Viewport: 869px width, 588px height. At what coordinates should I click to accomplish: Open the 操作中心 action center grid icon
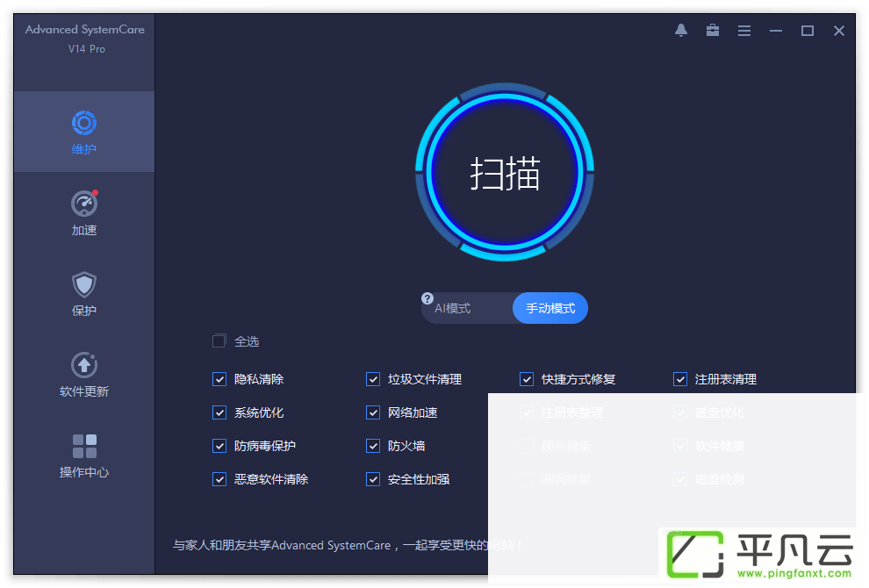pyautogui.click(x=84, y=446)
